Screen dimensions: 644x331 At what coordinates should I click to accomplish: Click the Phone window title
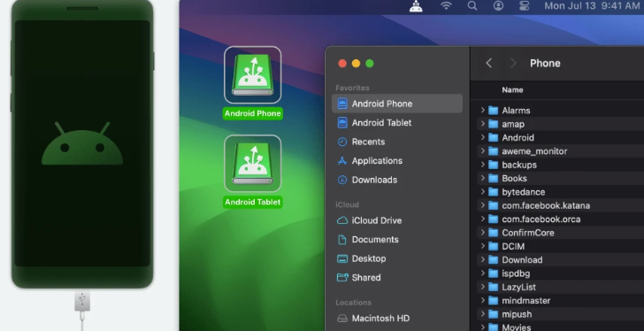545,63
